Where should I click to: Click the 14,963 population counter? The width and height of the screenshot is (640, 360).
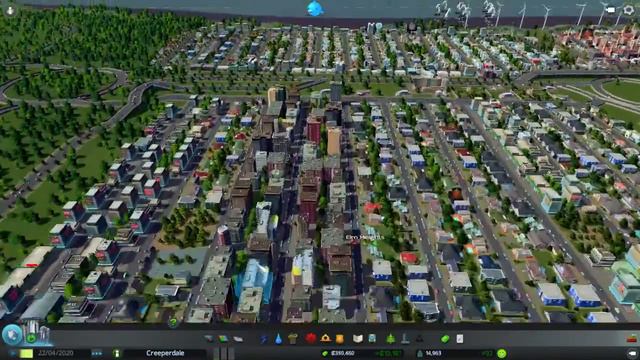tap(433, 353)
